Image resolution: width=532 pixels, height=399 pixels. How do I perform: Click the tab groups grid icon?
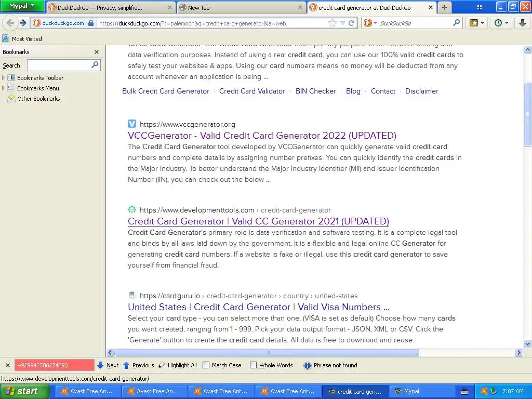pos(480,7)
